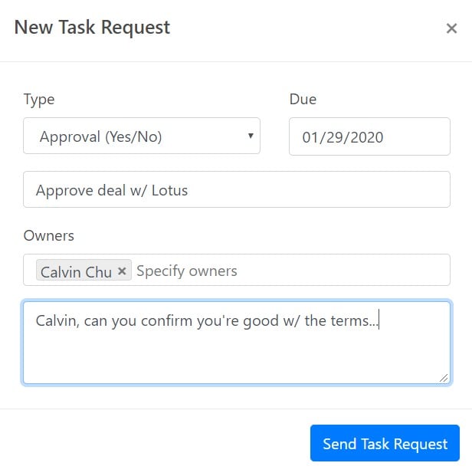Remove Calvin Chu from owners
This screenshot has height=476, width=472.
click(x=122, y=271)
